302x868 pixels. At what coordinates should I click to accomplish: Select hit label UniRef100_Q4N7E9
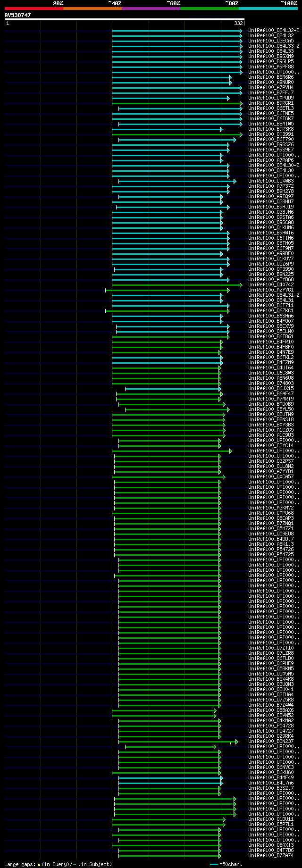click(x=271, y=352)
